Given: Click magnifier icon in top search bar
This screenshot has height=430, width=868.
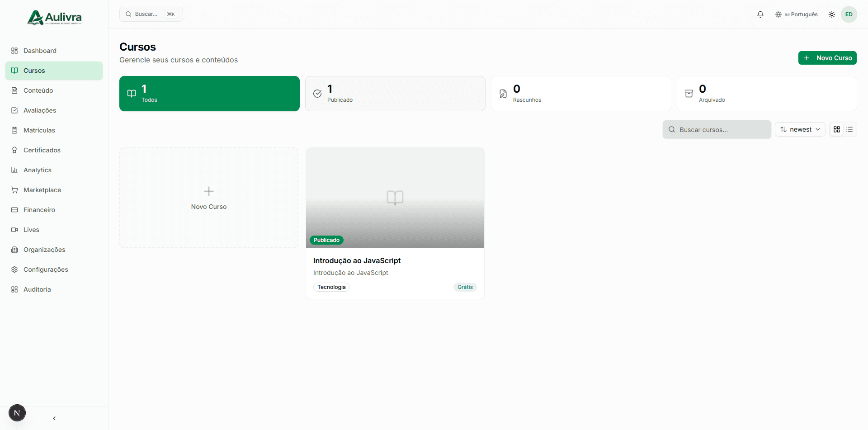Looking at the screenshot, I should click(128, 14).
